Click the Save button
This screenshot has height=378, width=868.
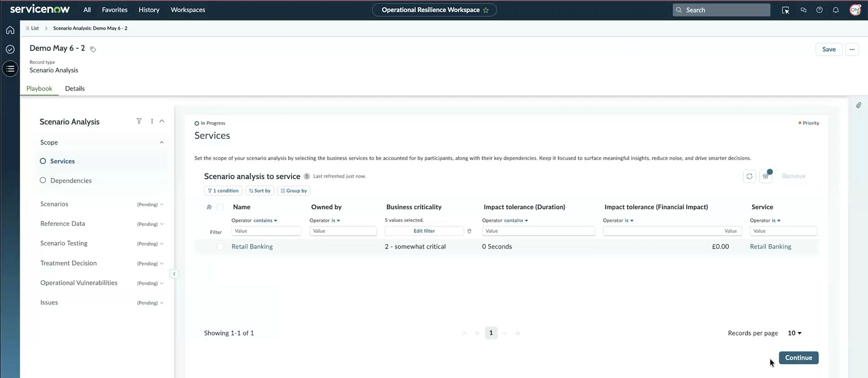(x=829, y=49)
